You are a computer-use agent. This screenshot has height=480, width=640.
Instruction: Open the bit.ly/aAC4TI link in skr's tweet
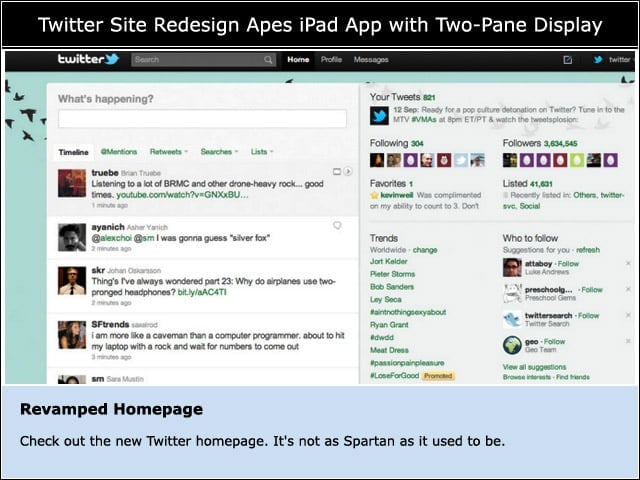click(202, 292)
